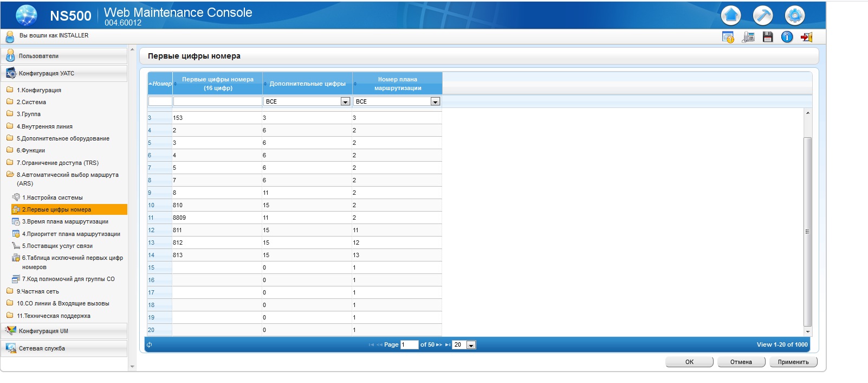Sort table by Номер column header
This screenshot has height=383, width=868.
(160, 84)
